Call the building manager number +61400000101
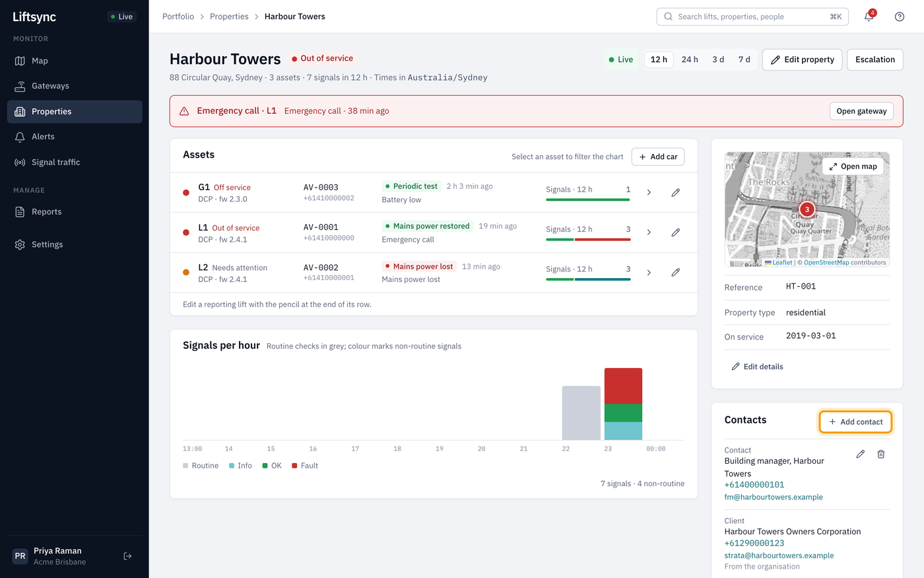 [x=754, y=485]
